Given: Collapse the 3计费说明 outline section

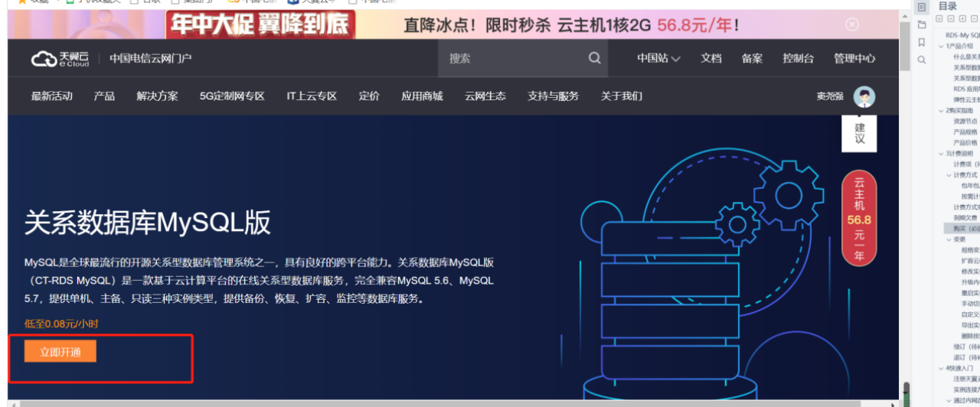Looking at the screenshot, I should 941,154.
